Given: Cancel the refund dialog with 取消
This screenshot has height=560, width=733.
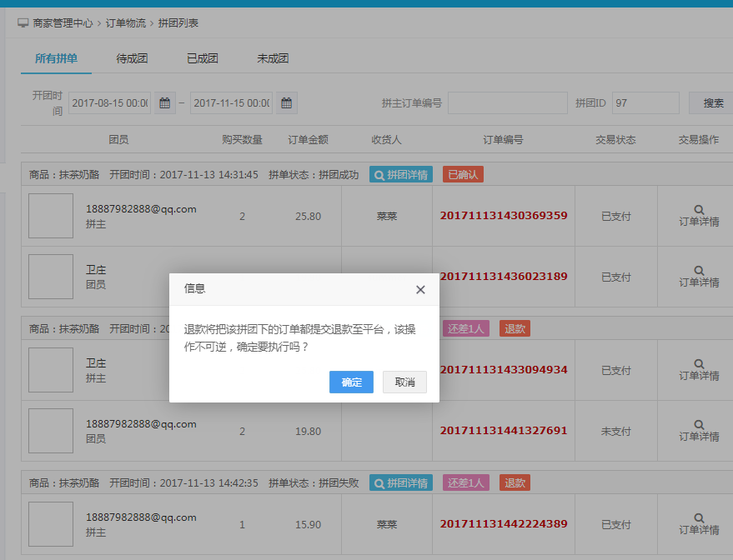Looking at the screenshot, I should tap(404, 382).
